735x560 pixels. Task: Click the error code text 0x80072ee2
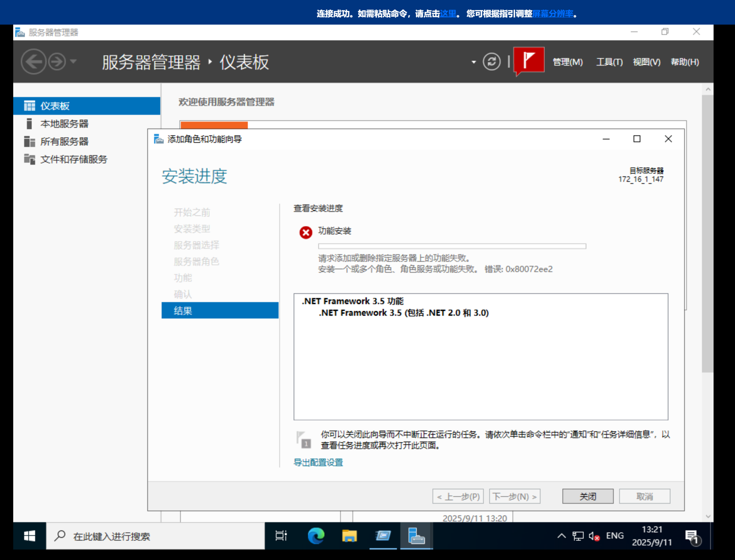(x=529, y=269)
